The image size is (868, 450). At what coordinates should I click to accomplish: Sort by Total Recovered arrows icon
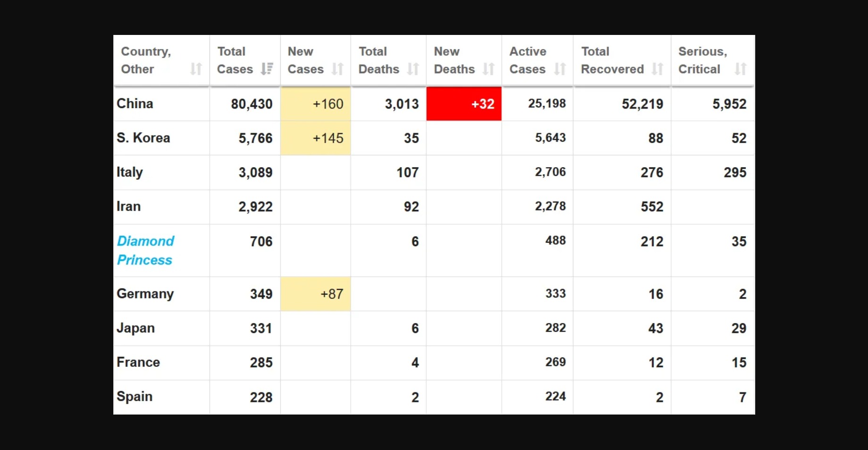[657, 69]
